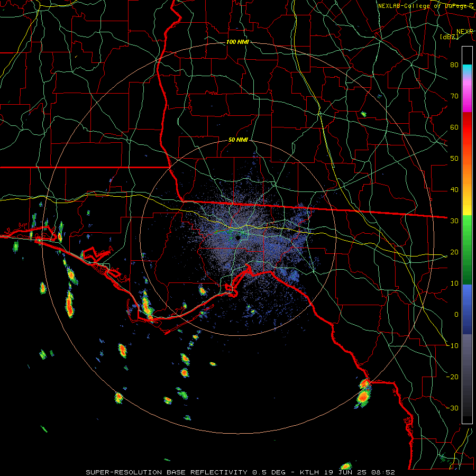Click the 70 value on dBZ scale
Image resolution: width=476 pixels, height=476 pixels.
coord(454,96)
